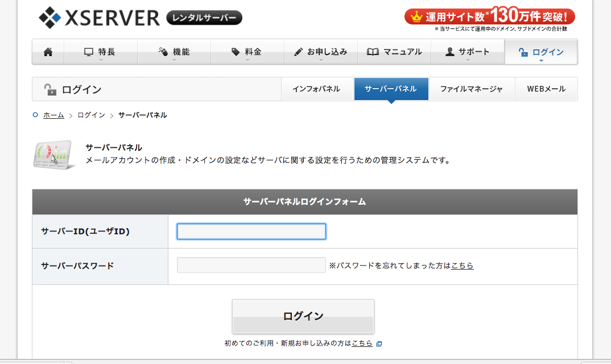Viewport: 611px width, 364px height.
Task: Open the 特長 menu
Action: tap(101, 52)
